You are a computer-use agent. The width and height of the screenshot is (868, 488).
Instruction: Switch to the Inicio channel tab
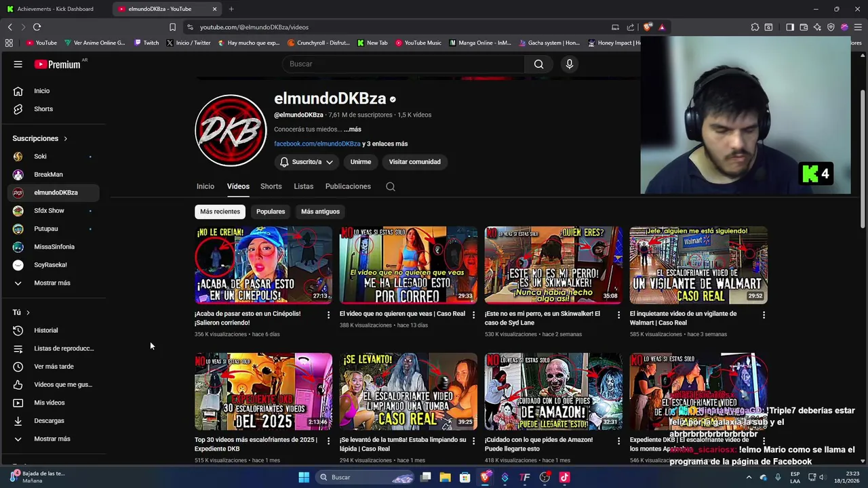[205, 186]
